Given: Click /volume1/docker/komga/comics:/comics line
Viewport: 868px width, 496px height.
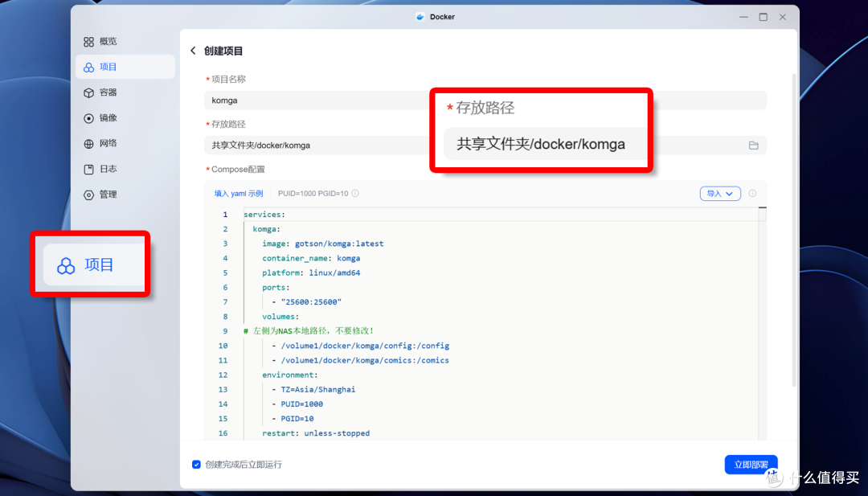Looking at the screenshot, I should pos(360,360).
